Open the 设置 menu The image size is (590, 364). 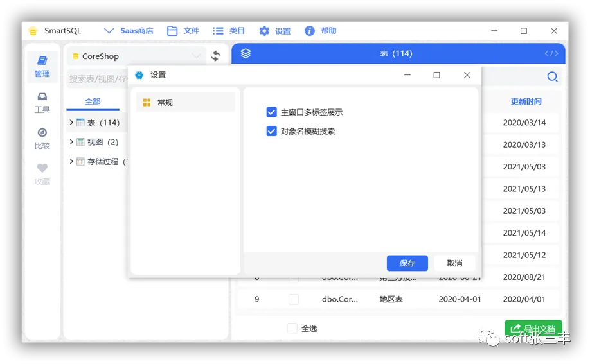tap(275, 31)
